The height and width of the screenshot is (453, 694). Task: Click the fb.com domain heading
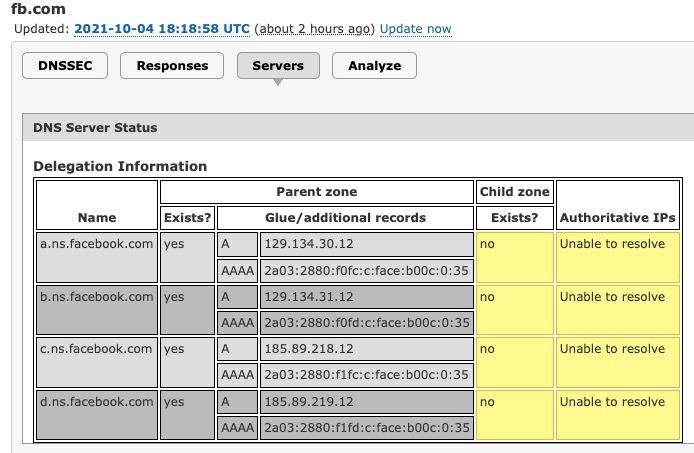(x=39, y=8)
